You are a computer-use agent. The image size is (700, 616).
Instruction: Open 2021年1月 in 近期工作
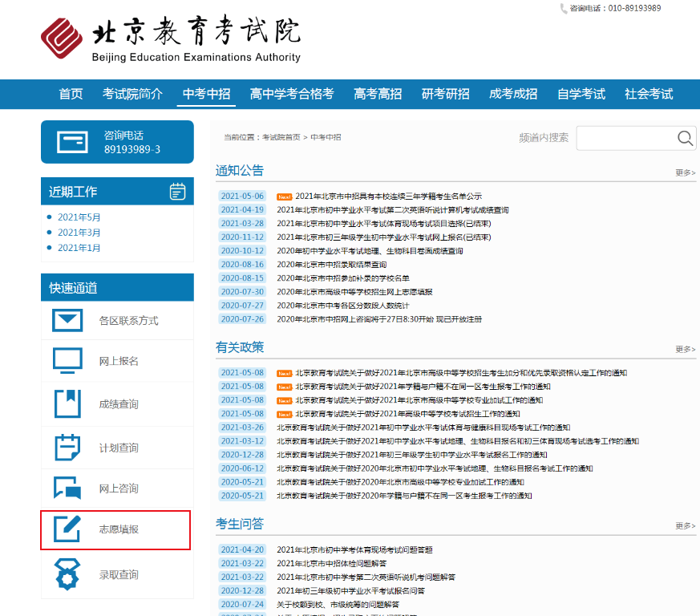(79, 248)
